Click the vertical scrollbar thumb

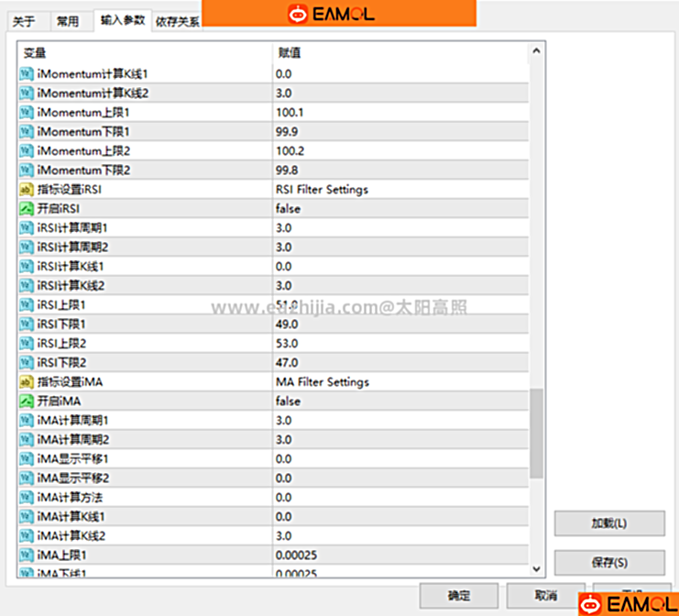click(536, 433)
